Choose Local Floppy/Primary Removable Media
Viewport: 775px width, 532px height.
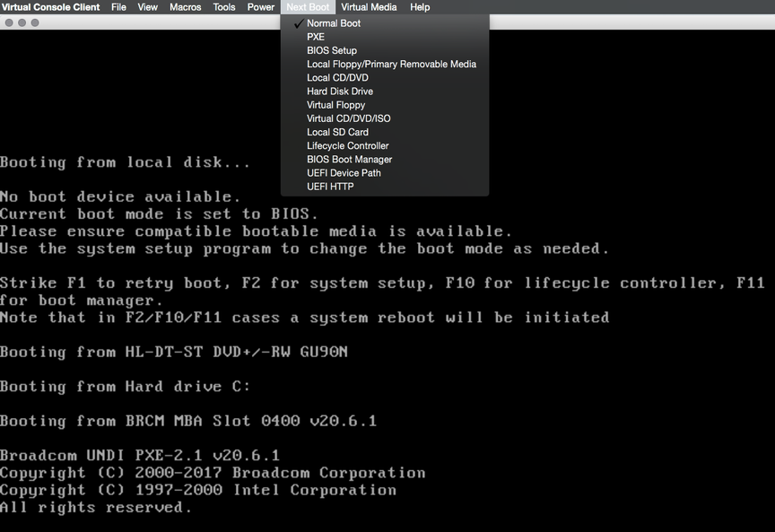[x=385, y=65]
